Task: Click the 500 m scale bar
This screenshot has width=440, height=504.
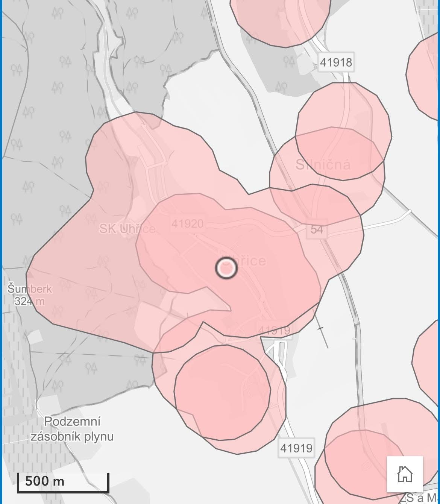Action: coord(63,482)
